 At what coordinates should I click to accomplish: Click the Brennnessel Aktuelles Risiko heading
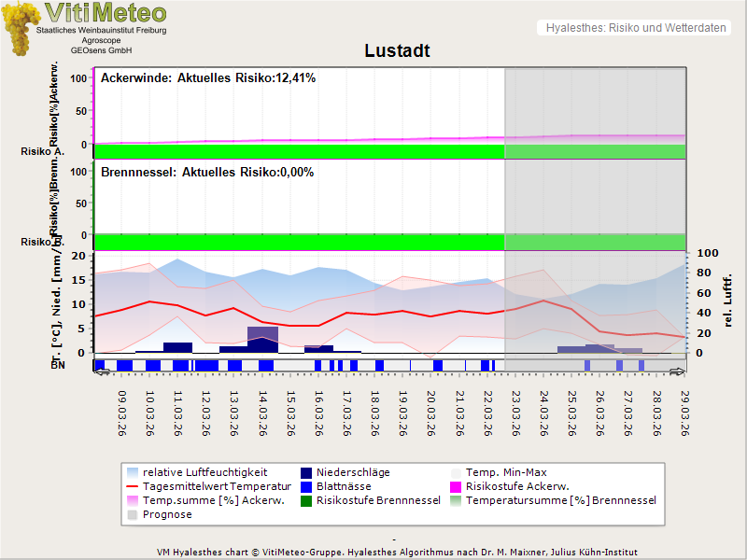tap(207, 173)
